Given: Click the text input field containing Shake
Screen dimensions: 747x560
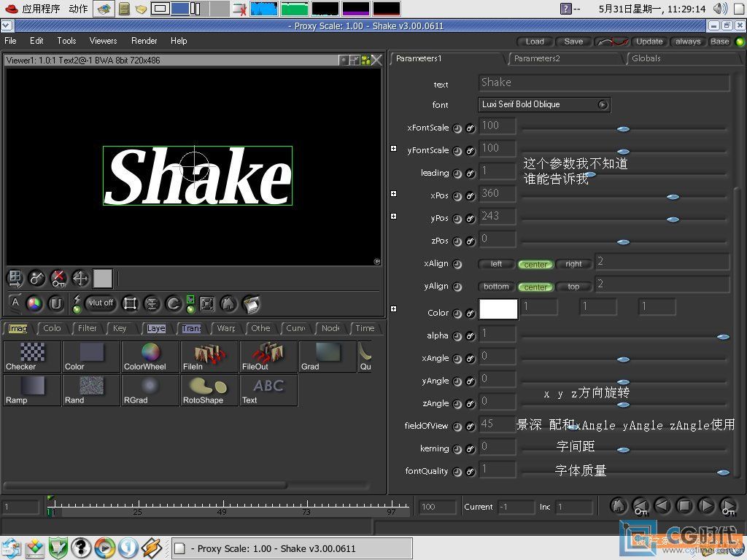Looking at the screenshot, I should [603, 83].
